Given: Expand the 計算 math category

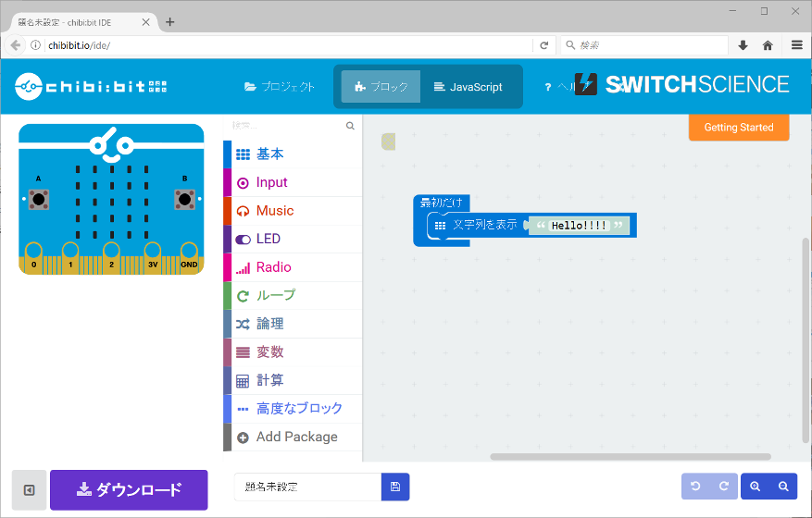Looking at the screenshot, I should tap(293, 380).
